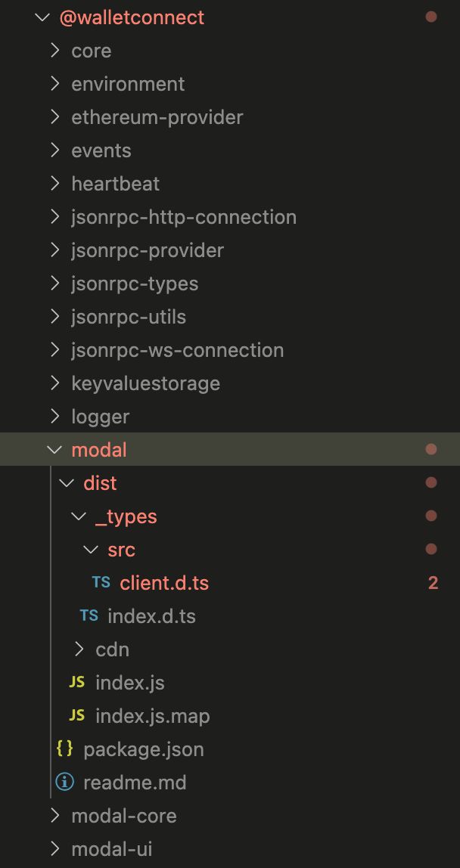Select the jsonrpc-types folder name
Screen dimensions: 460x868
pos(135,284)
